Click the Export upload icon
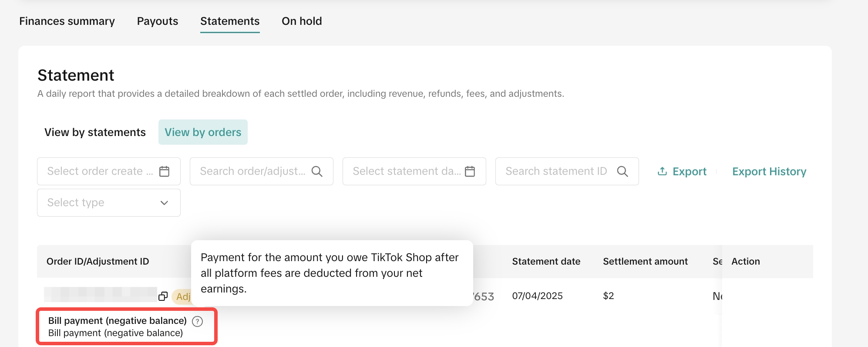Screen dimensions: 868x347 point(662,171)
